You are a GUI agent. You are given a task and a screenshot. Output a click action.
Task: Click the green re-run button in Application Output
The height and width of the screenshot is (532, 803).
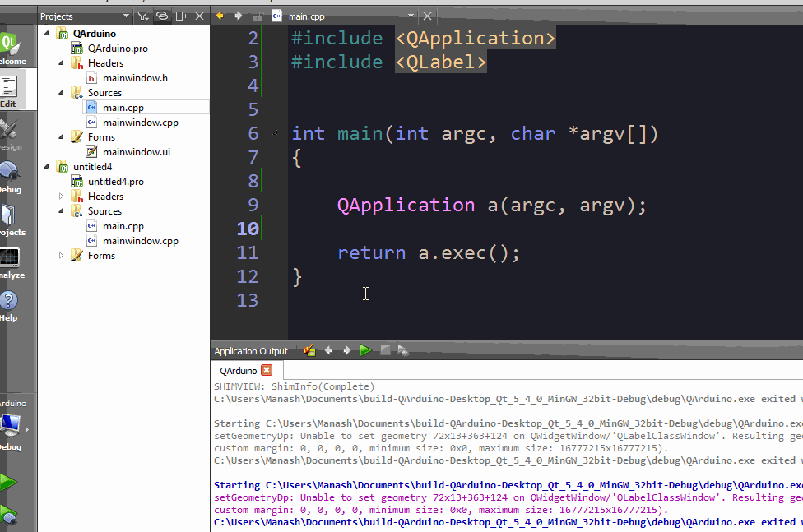(365, 350)
